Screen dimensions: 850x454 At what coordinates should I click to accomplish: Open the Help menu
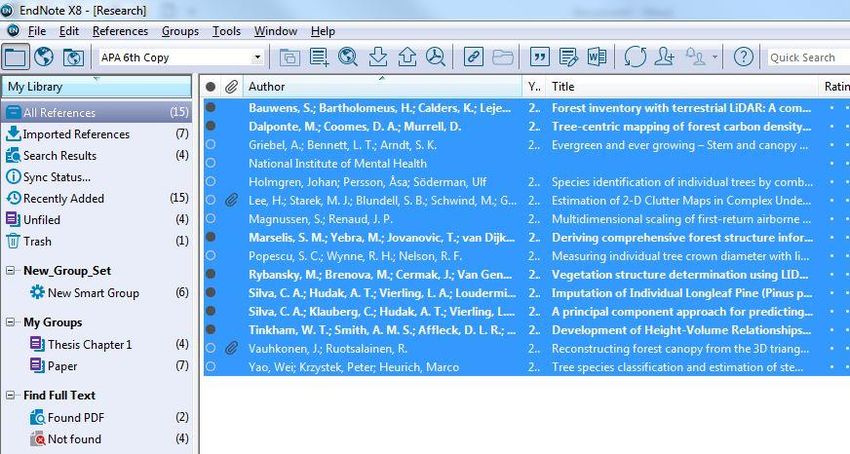coord(323,31)
